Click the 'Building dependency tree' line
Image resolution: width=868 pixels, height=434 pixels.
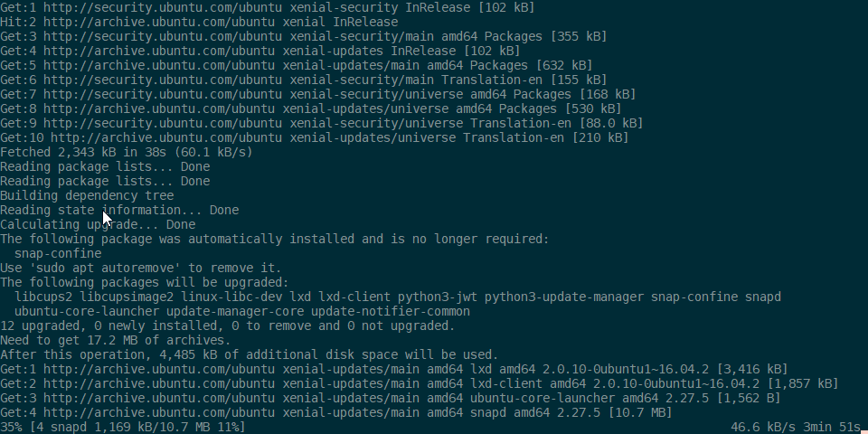(x=87, y=195)
